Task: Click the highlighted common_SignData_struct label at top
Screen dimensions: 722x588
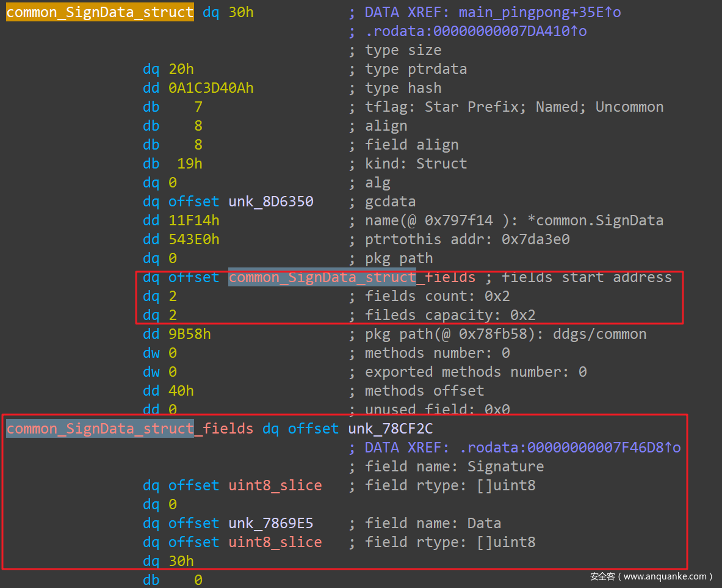Action: coord(99,12)
